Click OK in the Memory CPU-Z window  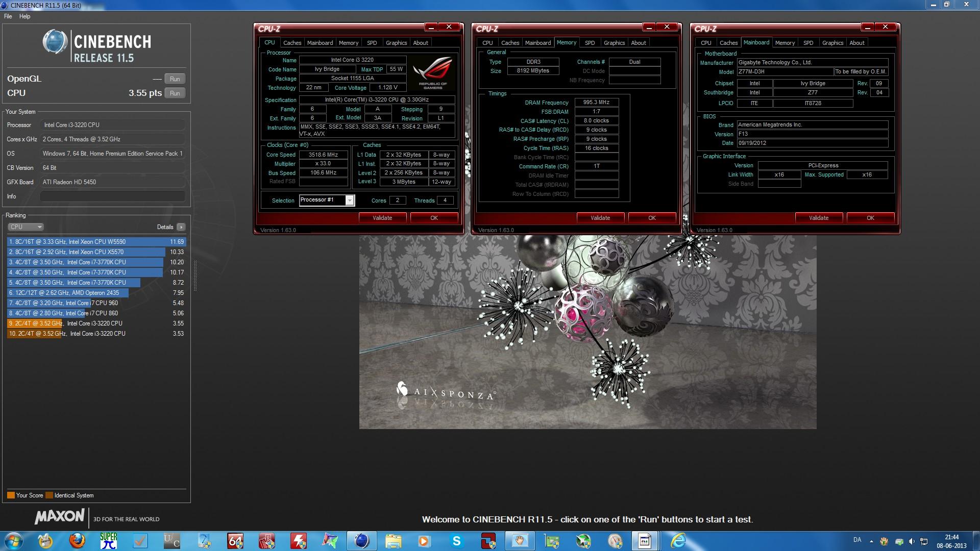[x=652, y=218]
